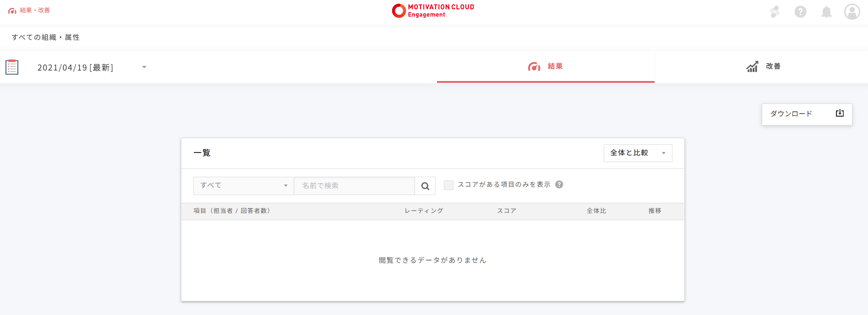Screen dimensions: 868x315
Task: Open the 全体と比較 comparison dropdown
Action: 638,153
